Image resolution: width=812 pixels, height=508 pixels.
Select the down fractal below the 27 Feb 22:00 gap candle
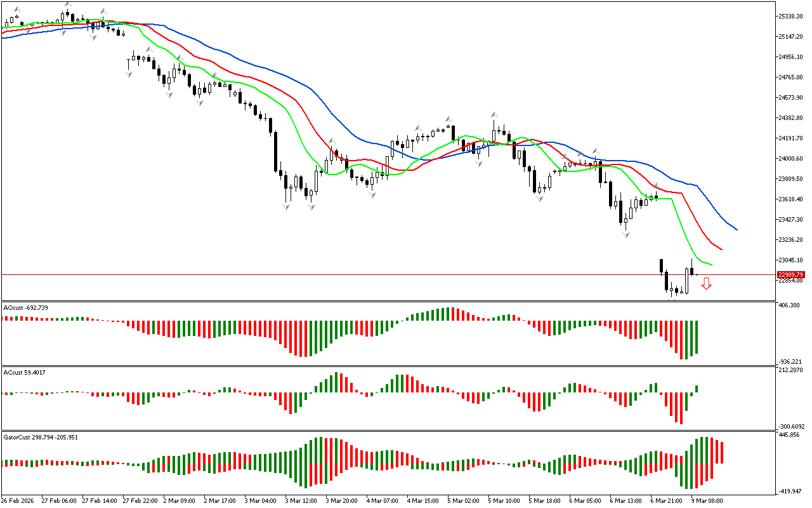[x=129, y=74]
